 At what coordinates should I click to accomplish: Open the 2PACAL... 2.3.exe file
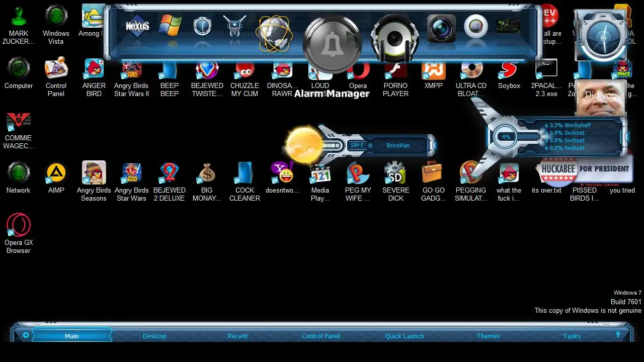(546, 77)
